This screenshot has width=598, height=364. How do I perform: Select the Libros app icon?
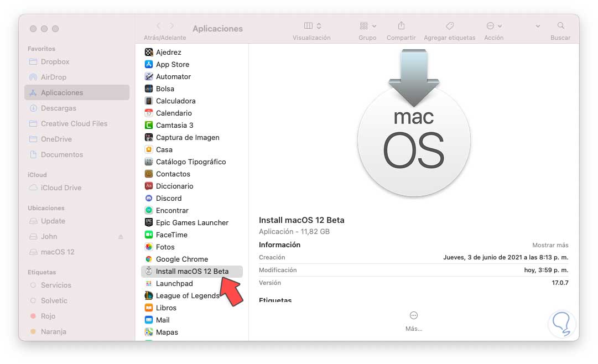pyautogui.click(x=149, y=308)
